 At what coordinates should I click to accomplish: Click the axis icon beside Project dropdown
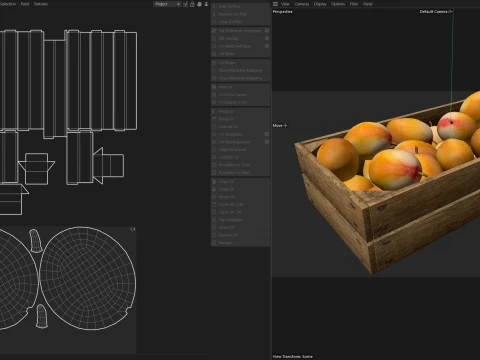tap(185, 4)
